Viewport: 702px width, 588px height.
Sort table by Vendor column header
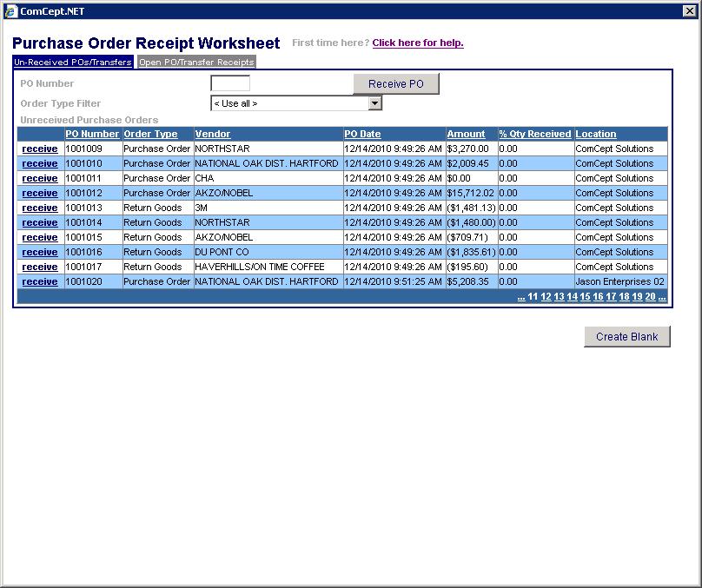click(x=213, y=135)
